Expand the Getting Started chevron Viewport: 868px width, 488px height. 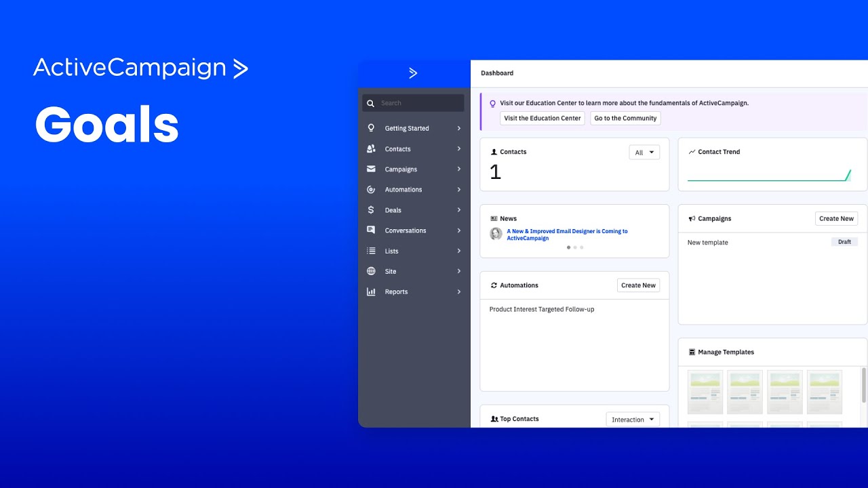pos(459,128)
